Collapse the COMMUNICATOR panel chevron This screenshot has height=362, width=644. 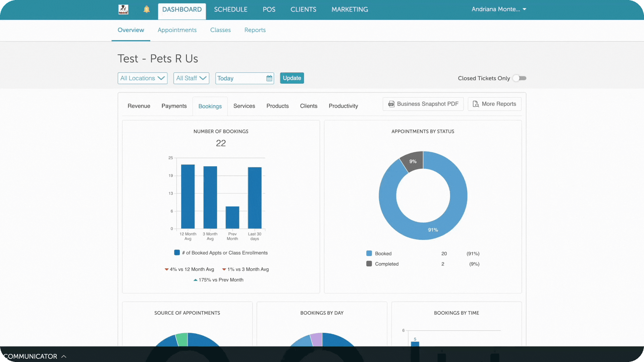click(63, 356)
